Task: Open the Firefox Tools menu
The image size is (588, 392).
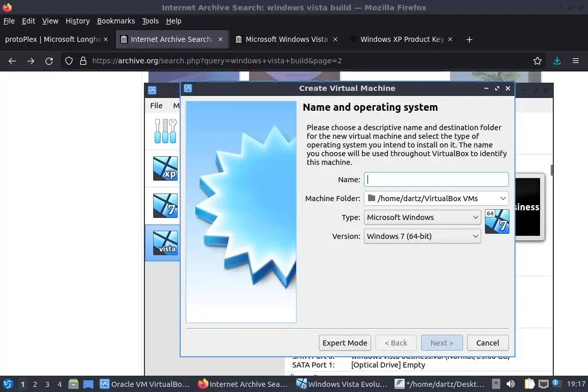Action: pos(151,21)
